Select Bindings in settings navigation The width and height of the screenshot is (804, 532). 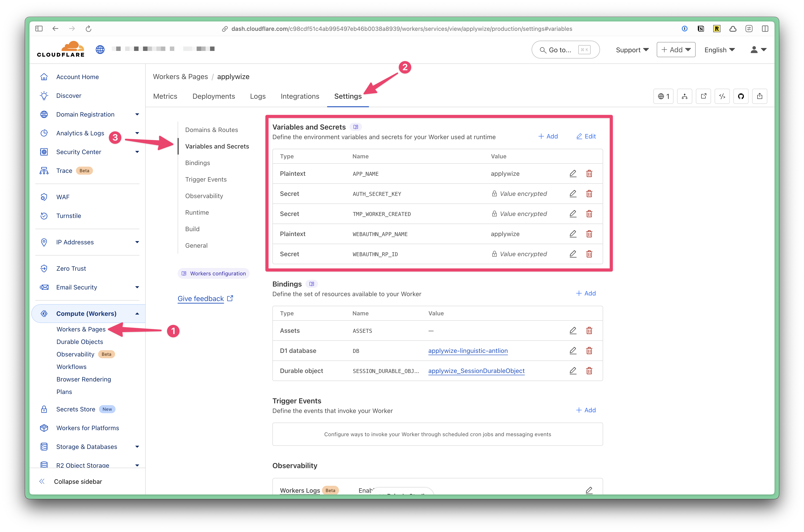[x=198, y=163]
